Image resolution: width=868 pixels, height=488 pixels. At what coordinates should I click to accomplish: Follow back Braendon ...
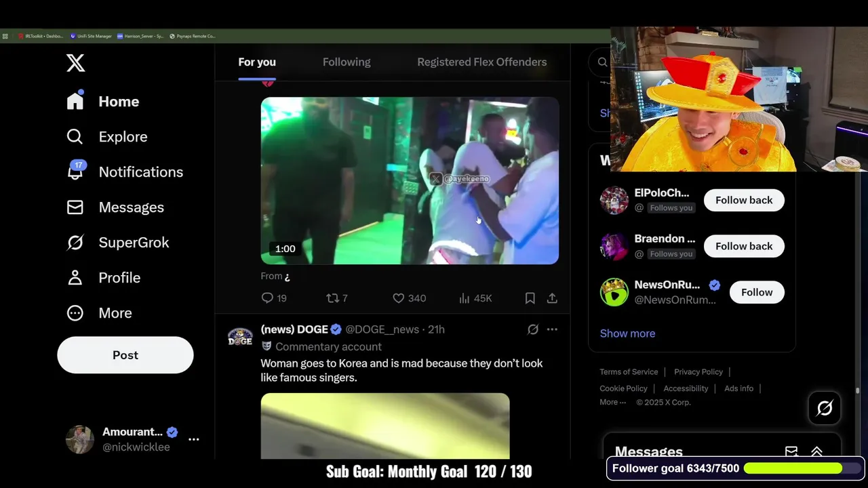[x=744, y=246]
